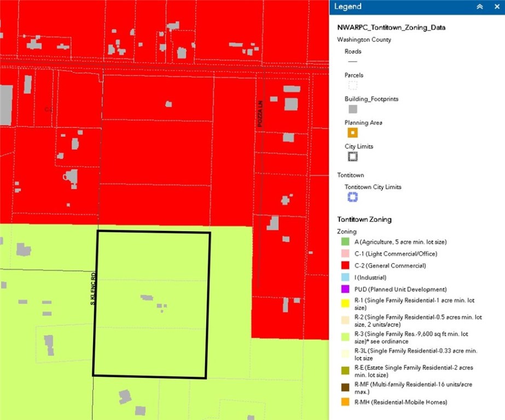Collapse the Legend panel with the double chevron
This screenshot has width=505, height=420.
[479, 7]
